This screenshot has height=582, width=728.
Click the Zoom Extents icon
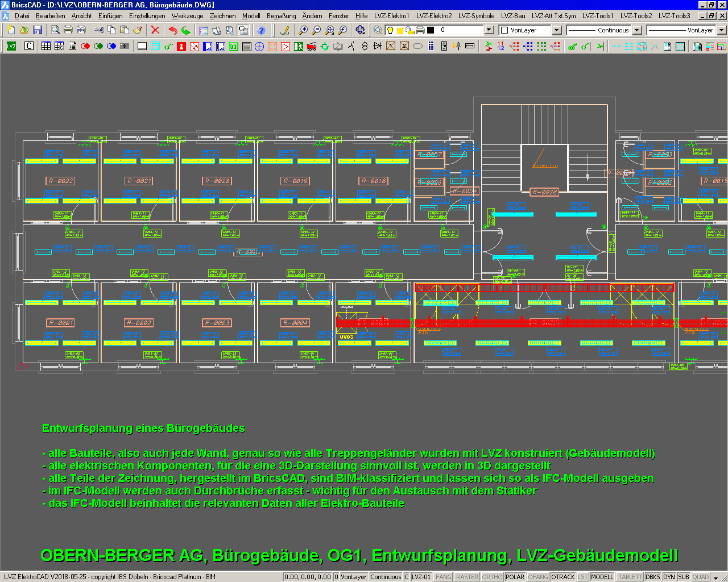click(x=330, y=30)
